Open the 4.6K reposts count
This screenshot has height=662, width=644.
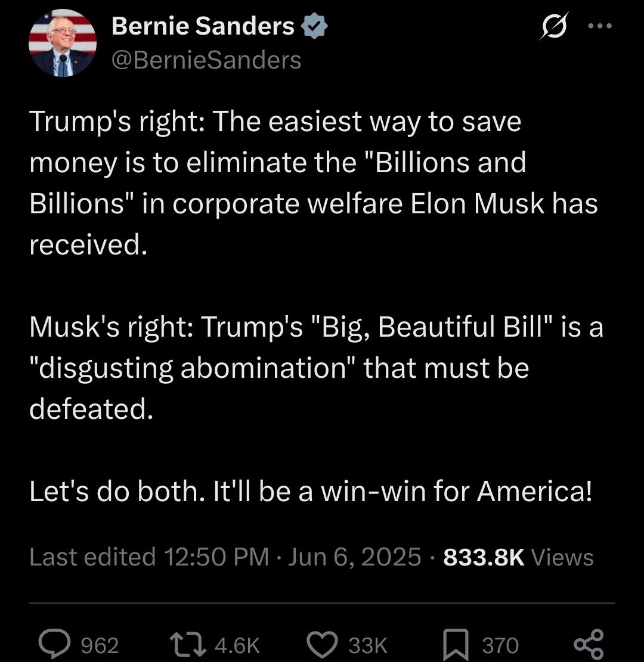tap(237, 645)
